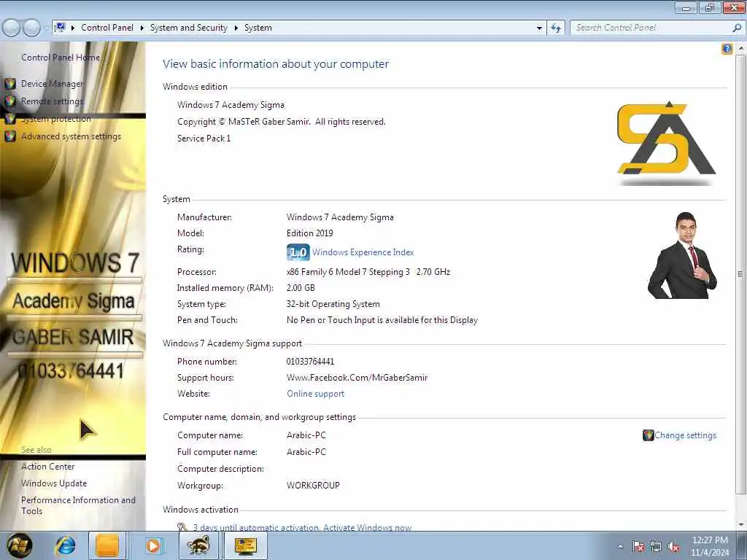Viewport: 747px width, 560px height.
Task: Open System protection link
Action: [x=55, y=119]
